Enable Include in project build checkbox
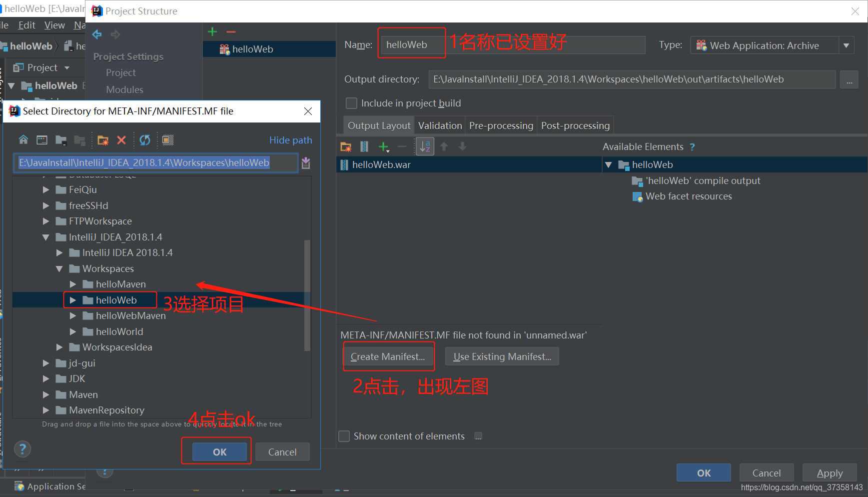Image resolution: width=868 pixels, height=497 pixels. [x=352, y=103]
